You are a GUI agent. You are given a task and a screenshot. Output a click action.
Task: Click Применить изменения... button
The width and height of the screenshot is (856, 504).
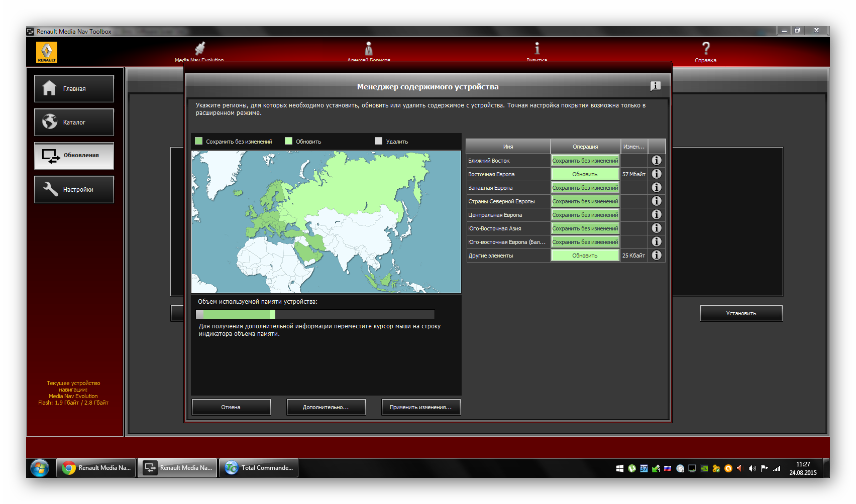(x=420, y=407)
